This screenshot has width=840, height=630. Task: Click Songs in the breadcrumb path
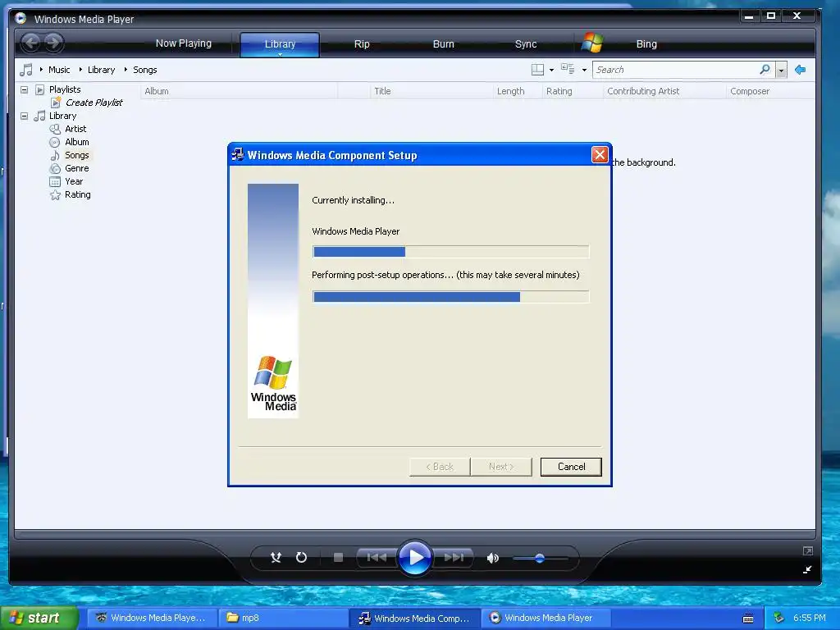tap(144, 70)
